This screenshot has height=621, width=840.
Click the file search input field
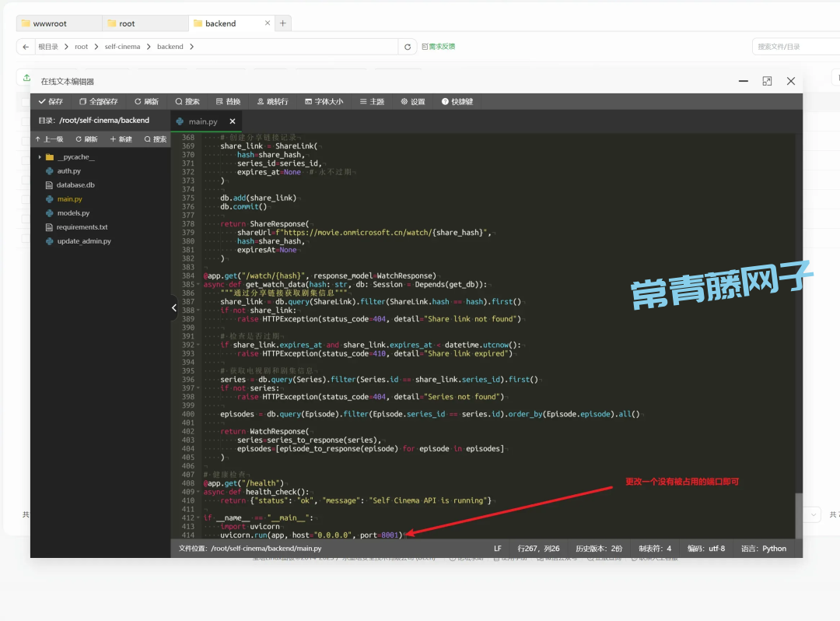pos(793,47)
